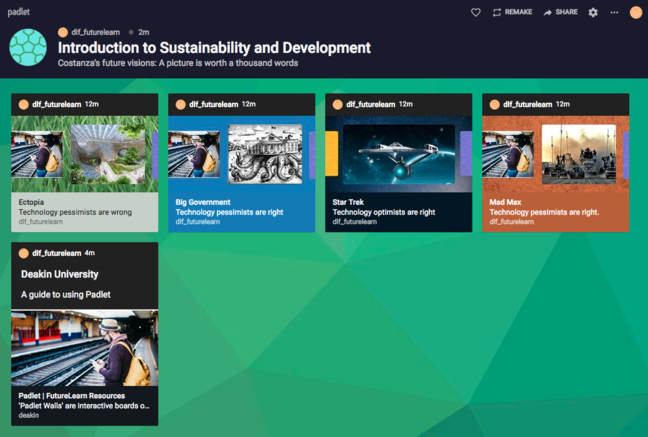Click the Remake button
Screen dimensions: 648x437
[512, 12]
